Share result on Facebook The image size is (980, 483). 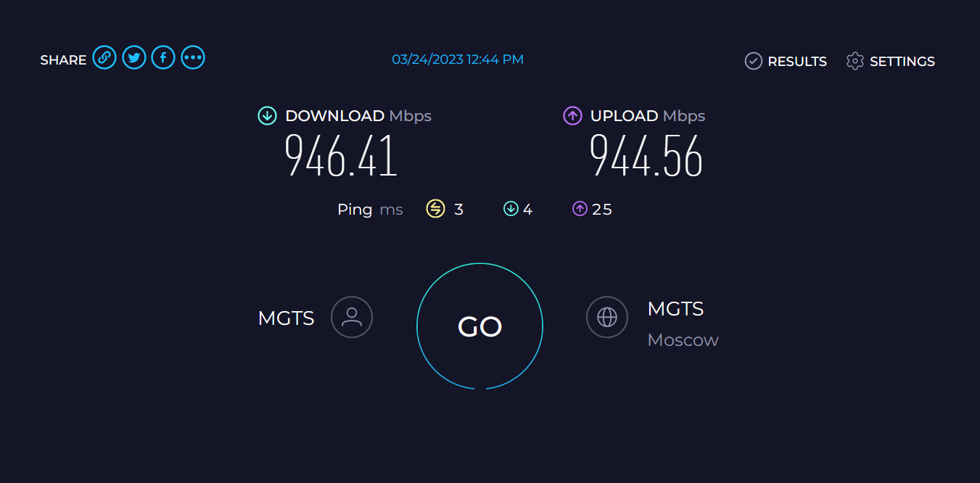[163, 57]
